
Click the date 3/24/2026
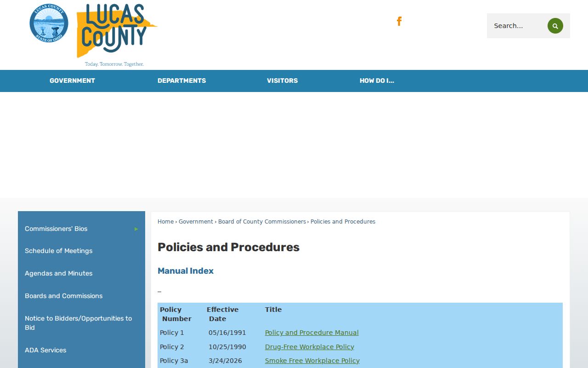225,361
